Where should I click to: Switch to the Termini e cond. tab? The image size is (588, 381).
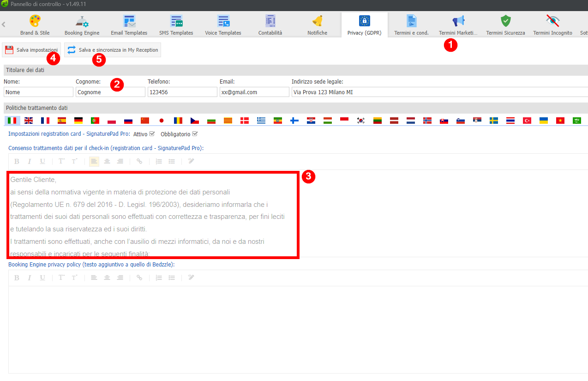(411, 25)
